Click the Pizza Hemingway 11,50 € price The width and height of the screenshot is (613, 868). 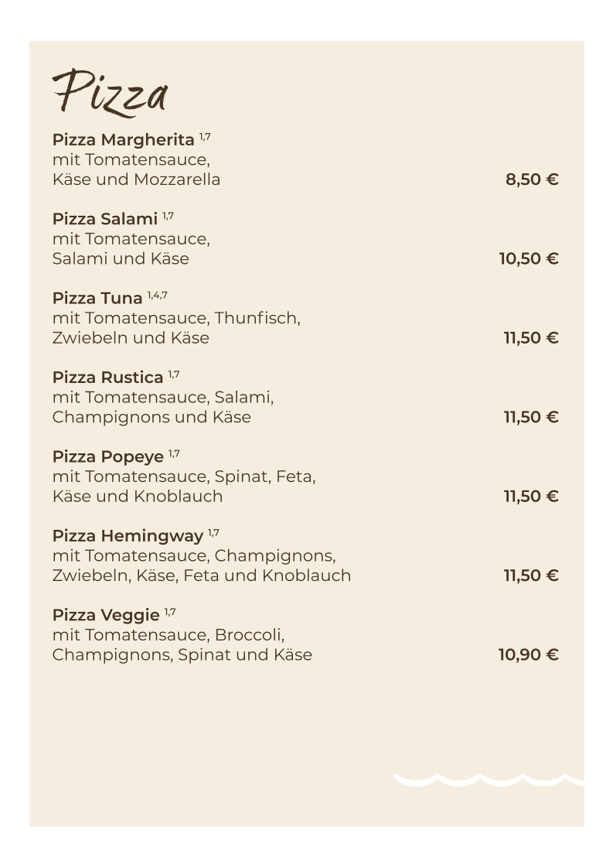tap(530, 576)
